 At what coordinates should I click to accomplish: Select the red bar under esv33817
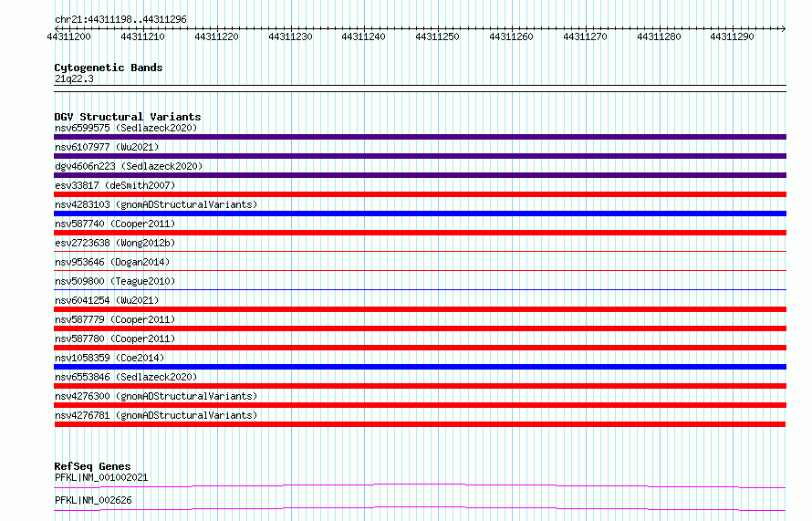[x=420, y=194]
